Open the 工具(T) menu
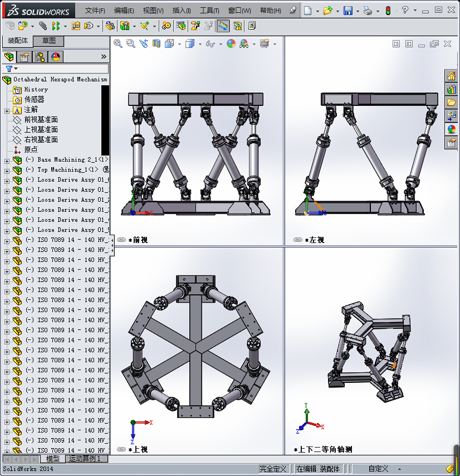This screenshot has height=476, width=460. (209, 11)
